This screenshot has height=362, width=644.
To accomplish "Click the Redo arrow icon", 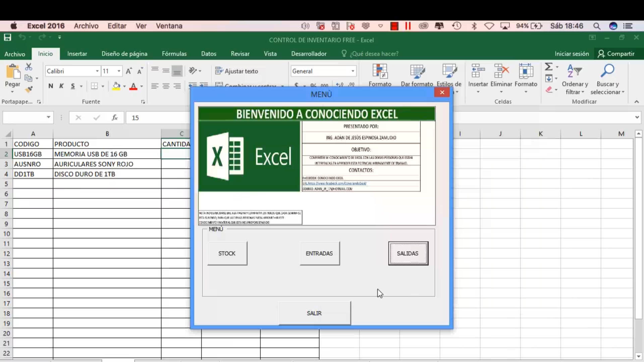I will pos(42,37).
